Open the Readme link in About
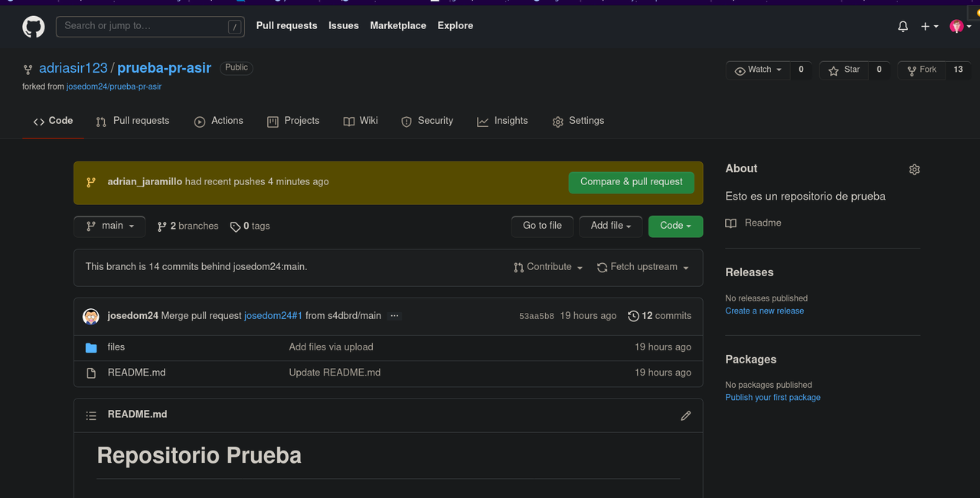Viewport: 980px width, 498px height. (x=754, y=223)
